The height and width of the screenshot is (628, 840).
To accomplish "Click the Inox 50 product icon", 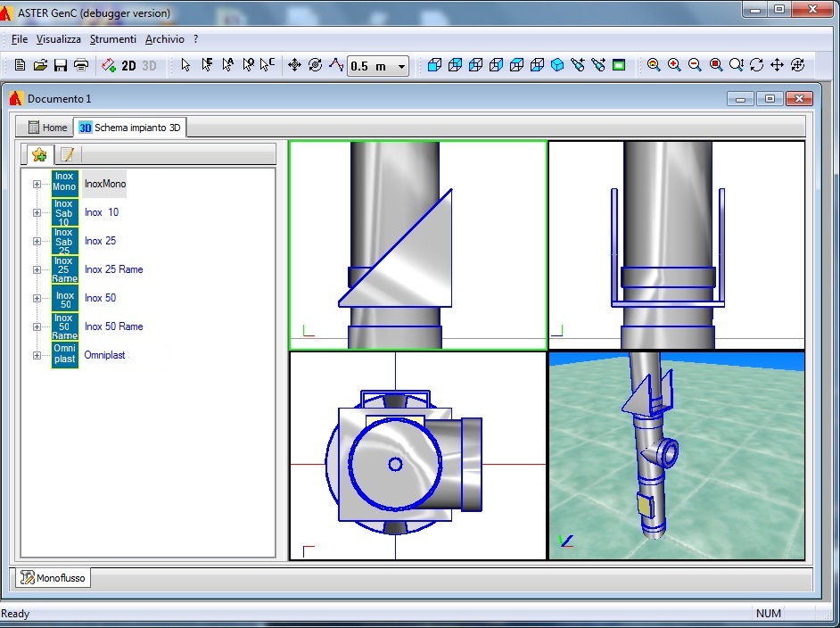I will [65, 299].
